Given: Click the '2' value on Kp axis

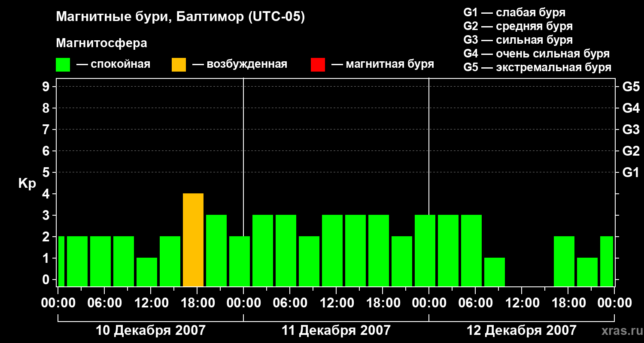Looking at the screenshot, I should click(47, 237).
